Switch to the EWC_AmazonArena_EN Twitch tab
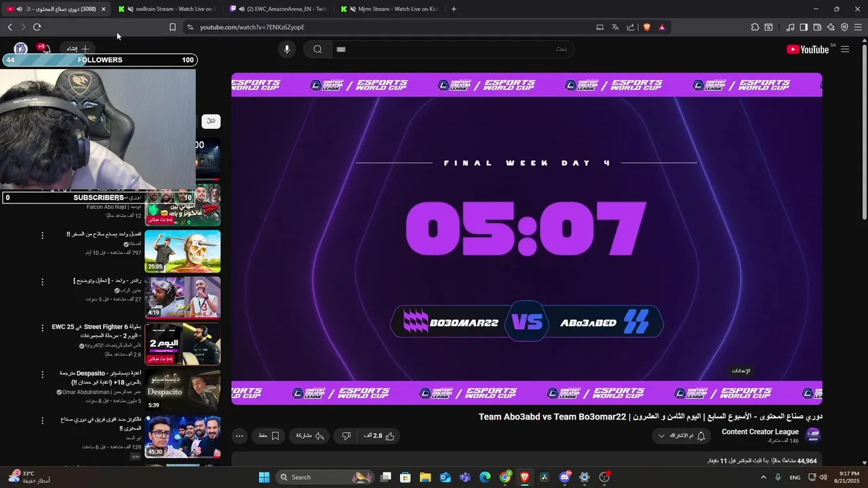Viewport: 868px width, 488px height. click(x=278, y=9)
